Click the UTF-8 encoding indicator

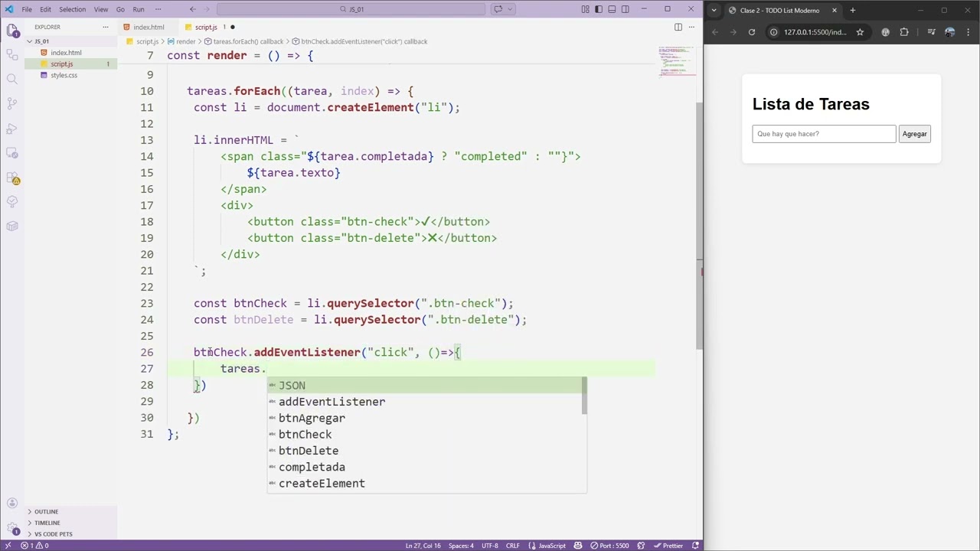(x=488, y=546)
